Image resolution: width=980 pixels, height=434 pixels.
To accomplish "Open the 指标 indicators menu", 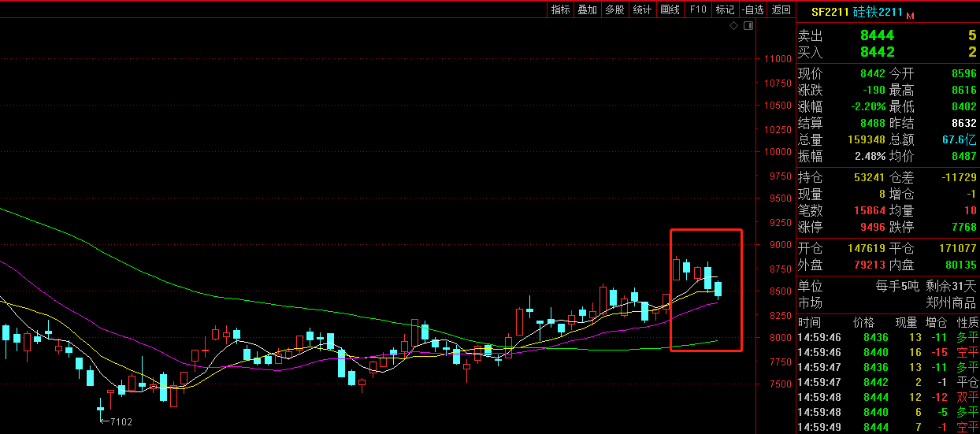I will [560, 9].
